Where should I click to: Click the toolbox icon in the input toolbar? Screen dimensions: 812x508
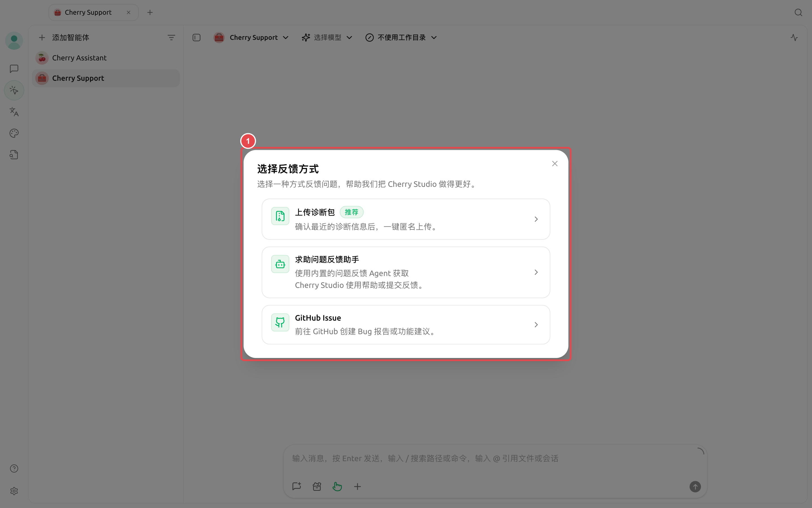click(317, 486)
